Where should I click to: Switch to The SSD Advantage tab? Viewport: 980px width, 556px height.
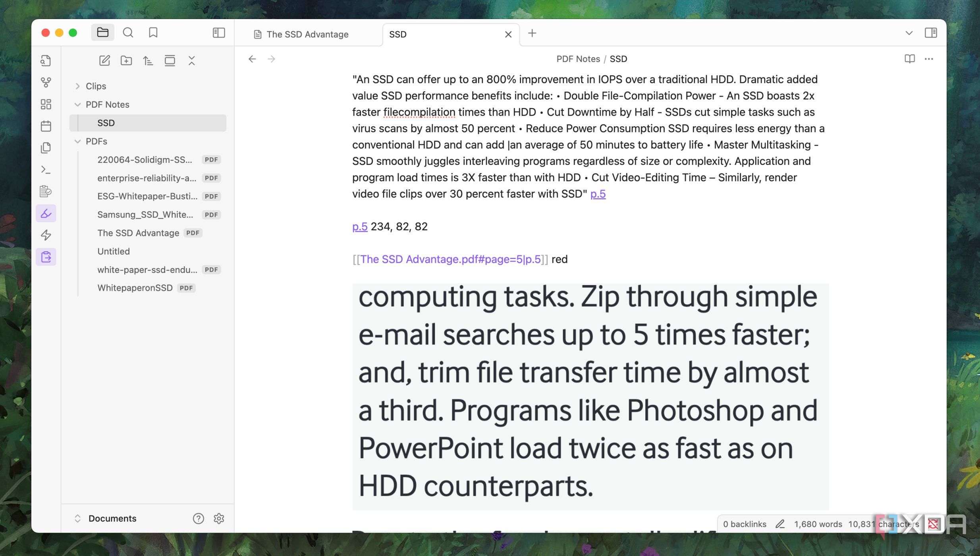pyautogui.click(x=307, y=34)
